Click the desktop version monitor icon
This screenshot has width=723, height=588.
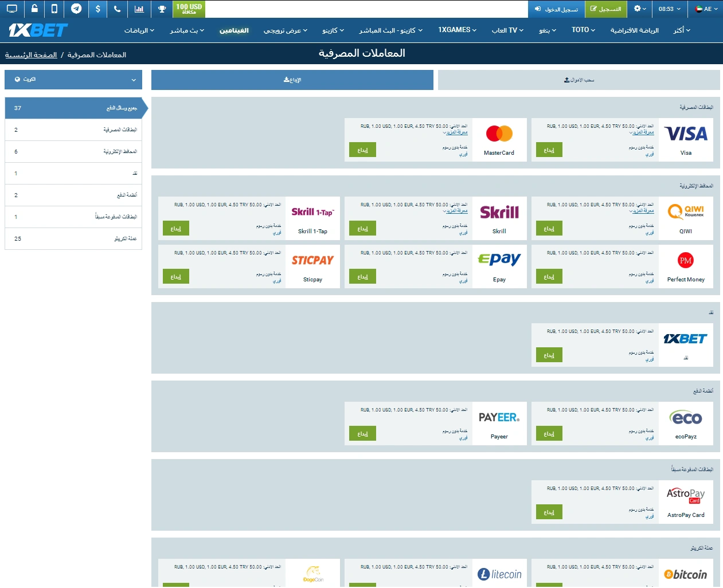(x=12, y=9)
